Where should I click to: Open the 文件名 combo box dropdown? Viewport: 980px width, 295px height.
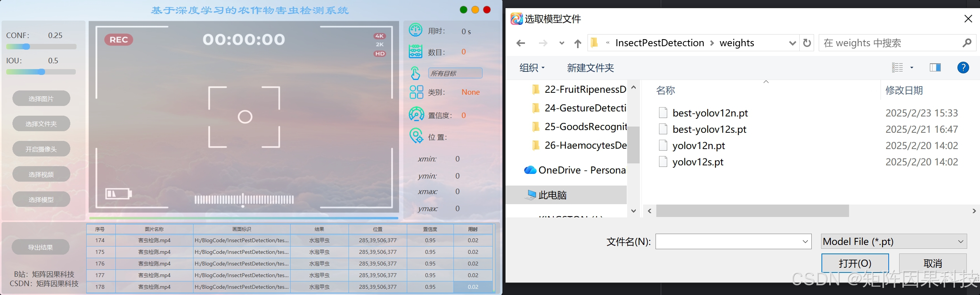[805, 241]
